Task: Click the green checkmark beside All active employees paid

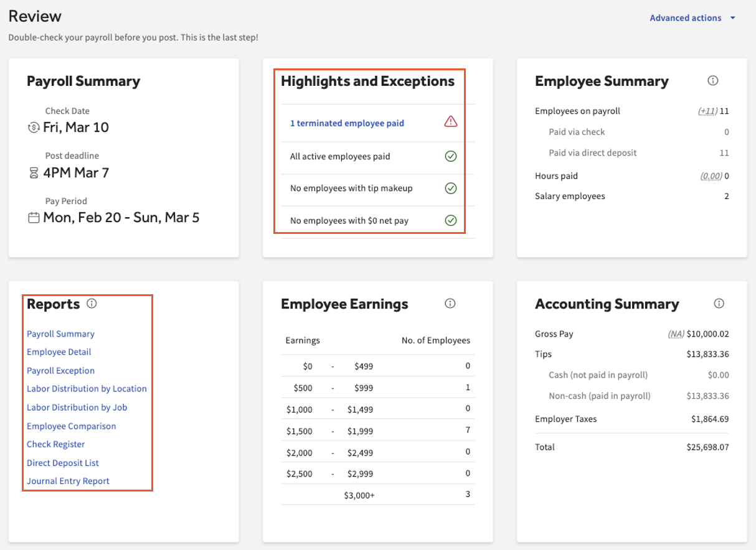Action: click(451, 156)
